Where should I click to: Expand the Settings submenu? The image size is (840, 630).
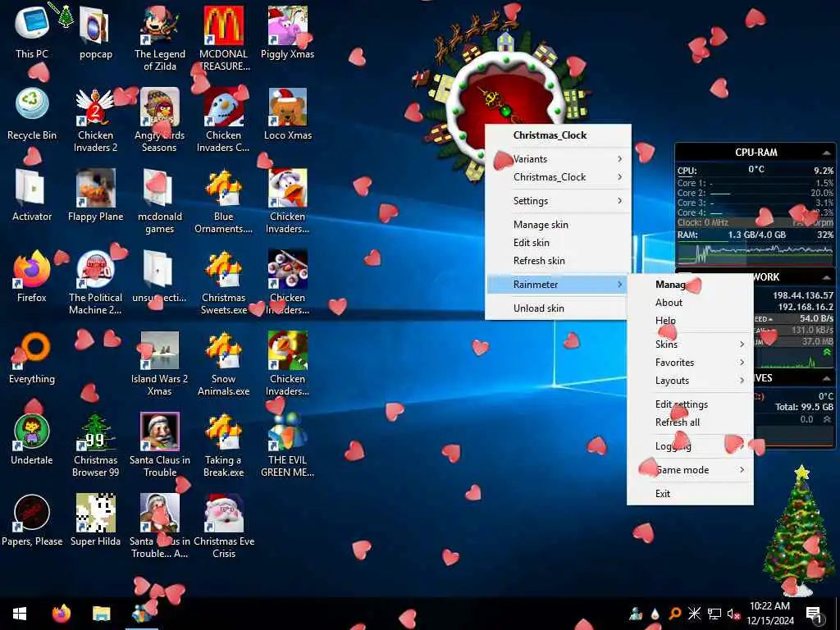coord(558,201)
